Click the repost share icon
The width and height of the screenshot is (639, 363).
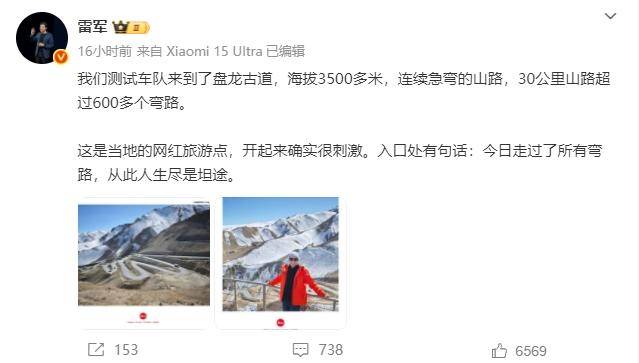click(x=96, y=350)
